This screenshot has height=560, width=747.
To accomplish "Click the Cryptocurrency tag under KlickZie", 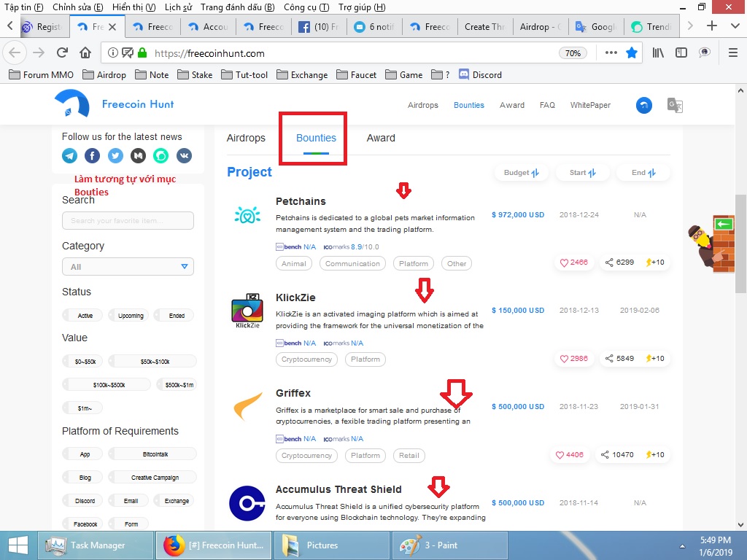I will coord(306,359).
